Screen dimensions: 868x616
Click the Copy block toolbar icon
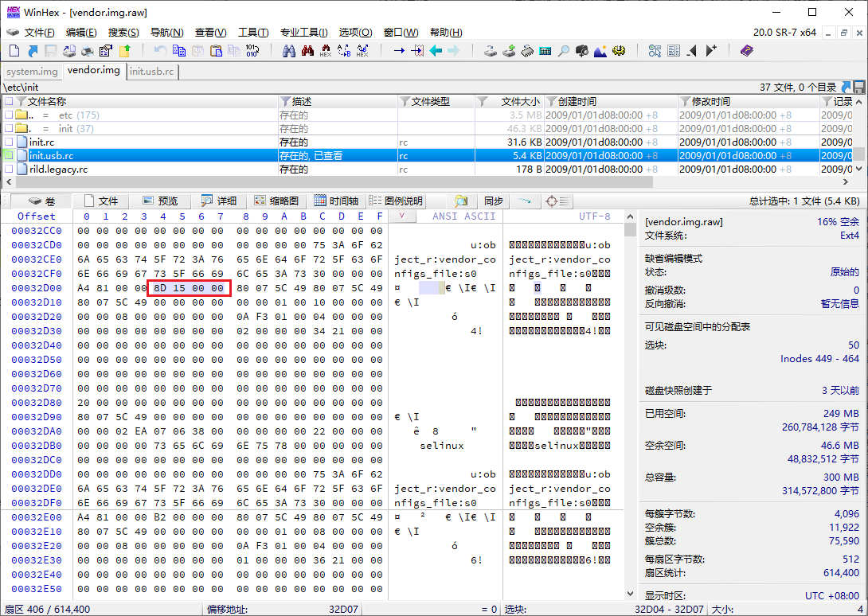coord(179,51)
